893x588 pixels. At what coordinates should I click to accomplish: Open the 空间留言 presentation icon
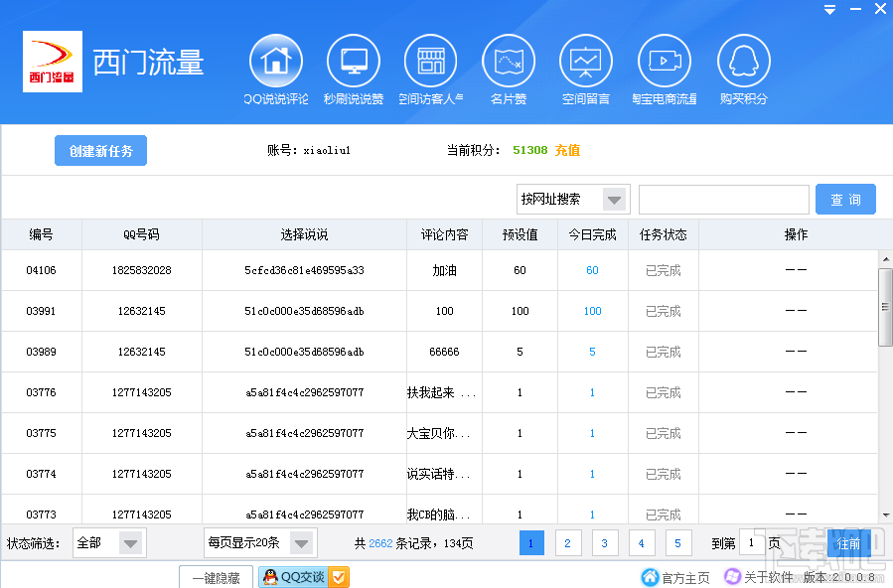[x=585, y=61]
